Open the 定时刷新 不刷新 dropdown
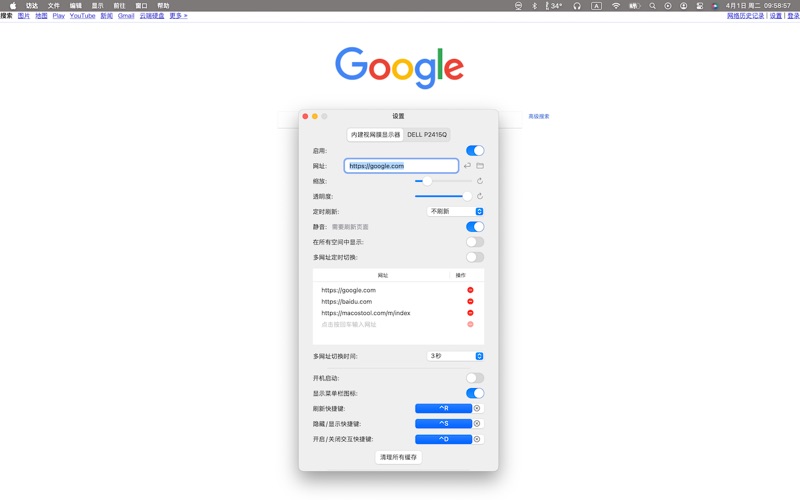Screen dimensions: 800x500 click(x=455, y=211)
